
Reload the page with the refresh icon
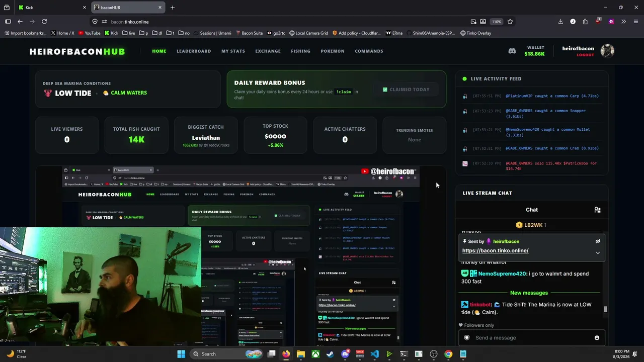pos(44,22)
